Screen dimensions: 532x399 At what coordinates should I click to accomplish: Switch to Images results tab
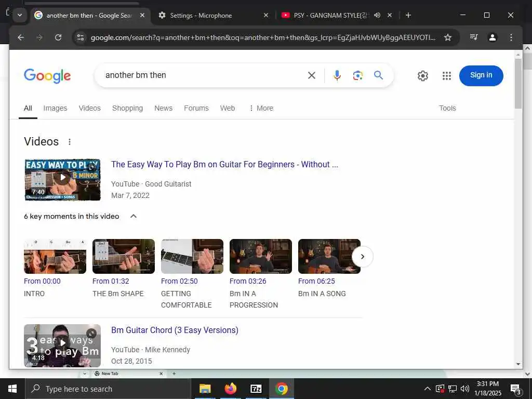(x=55, y=108)
